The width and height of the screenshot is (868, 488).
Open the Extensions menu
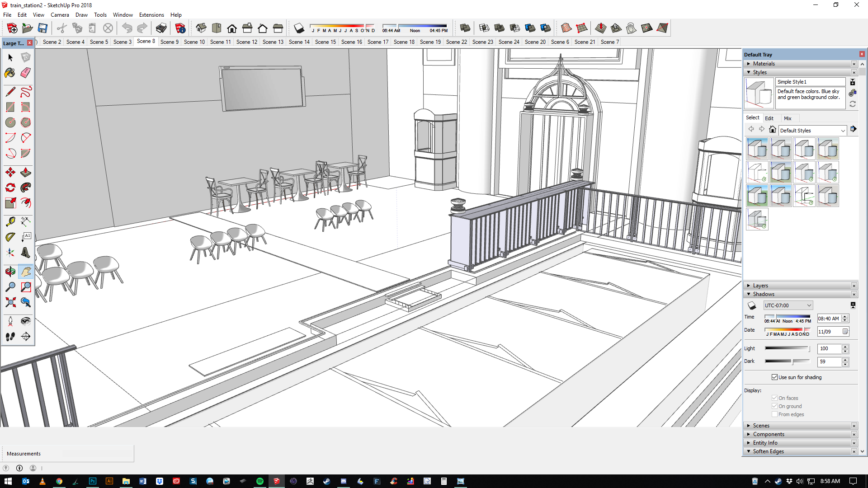pos(151,15)
